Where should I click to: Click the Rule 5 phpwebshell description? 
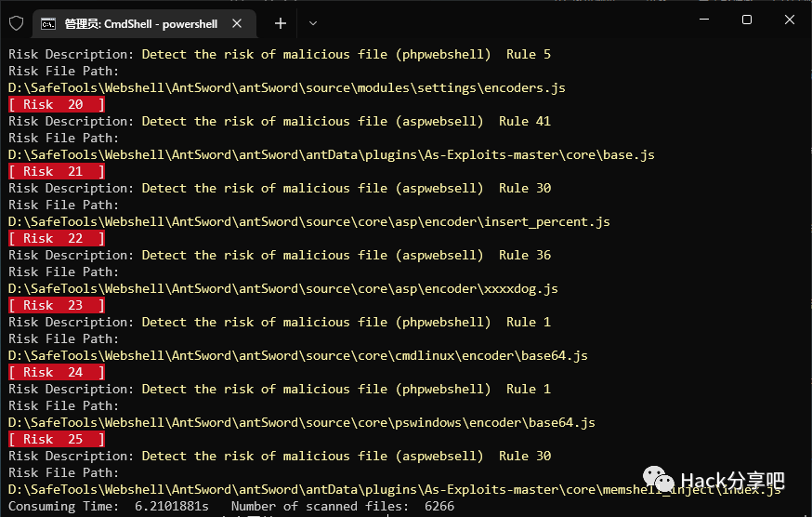coord(347,54)
